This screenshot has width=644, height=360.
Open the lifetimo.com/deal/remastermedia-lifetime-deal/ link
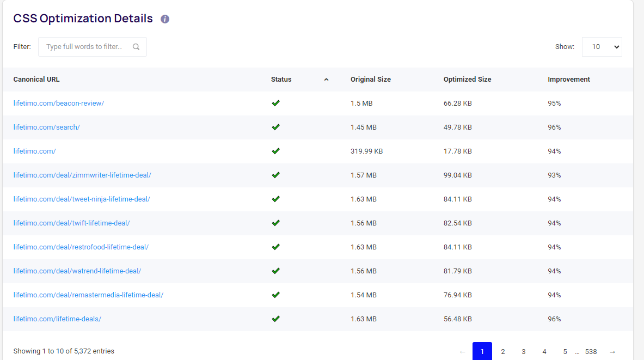coord(88,295)
